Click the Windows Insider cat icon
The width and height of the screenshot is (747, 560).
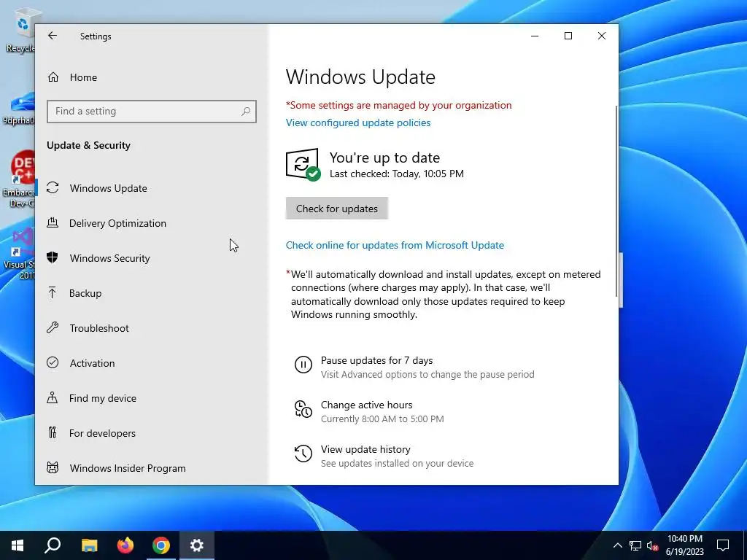click(x=53, y=467)
